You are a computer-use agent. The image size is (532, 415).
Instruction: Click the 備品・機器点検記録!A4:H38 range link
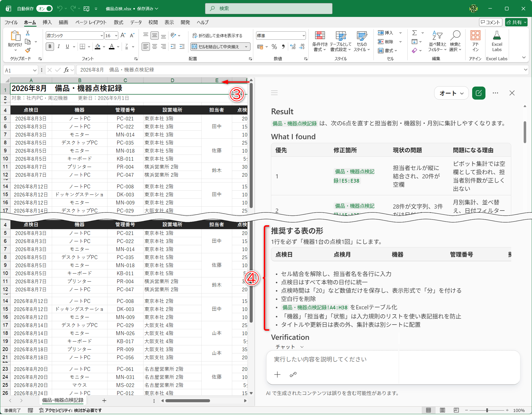coord(315,307)
